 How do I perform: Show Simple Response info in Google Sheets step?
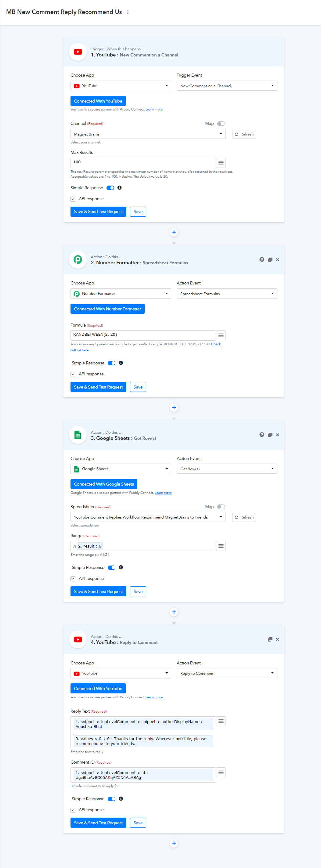click(x=121, y=567)
